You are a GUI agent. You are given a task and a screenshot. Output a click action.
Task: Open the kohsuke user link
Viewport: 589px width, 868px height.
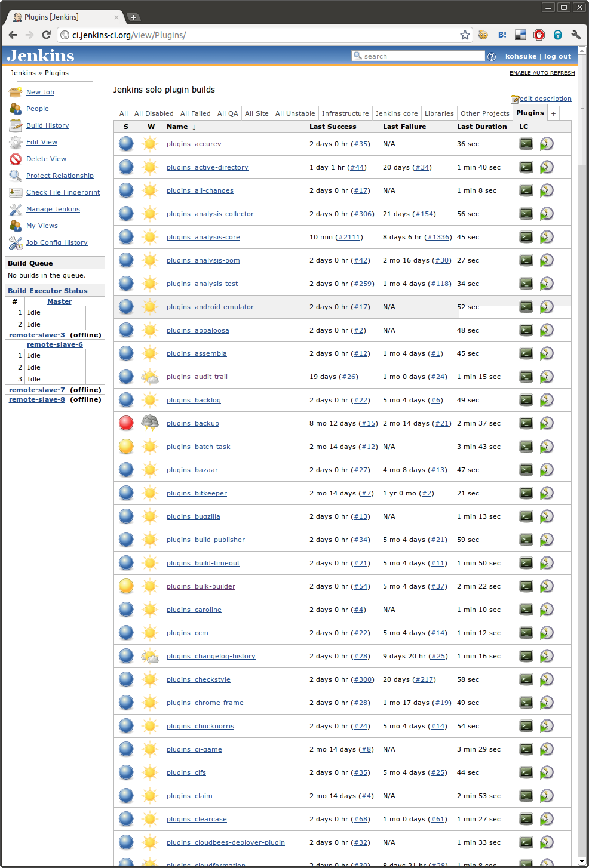pyautogui.click(x=521, y=56)
